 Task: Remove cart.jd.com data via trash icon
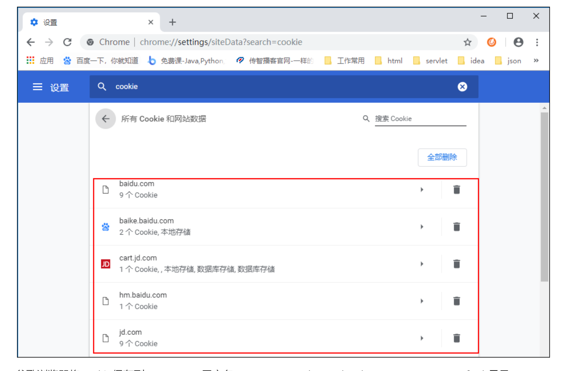(456, 264)
